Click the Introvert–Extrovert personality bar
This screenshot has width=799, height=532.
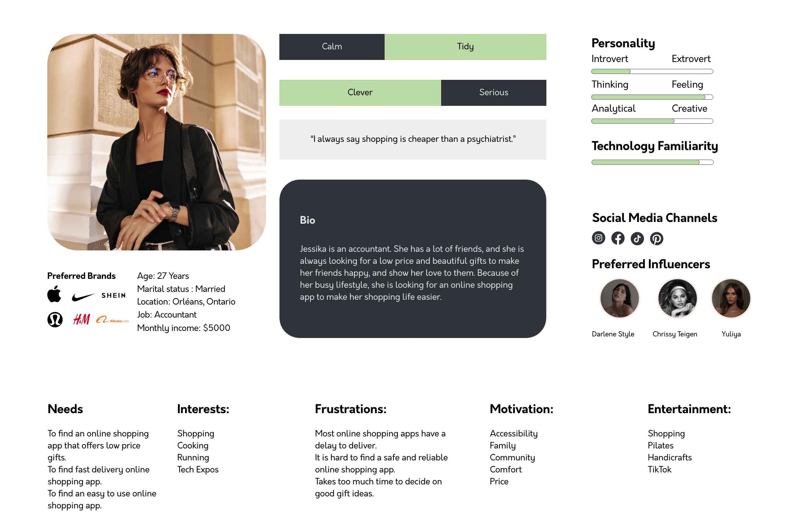(652, 72)
